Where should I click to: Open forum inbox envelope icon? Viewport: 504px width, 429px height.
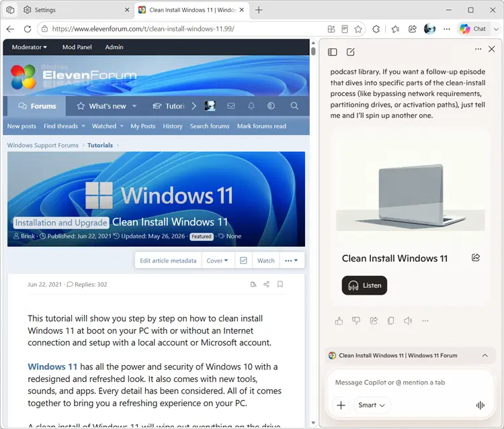pyautogui.click(x=230, y=106)
